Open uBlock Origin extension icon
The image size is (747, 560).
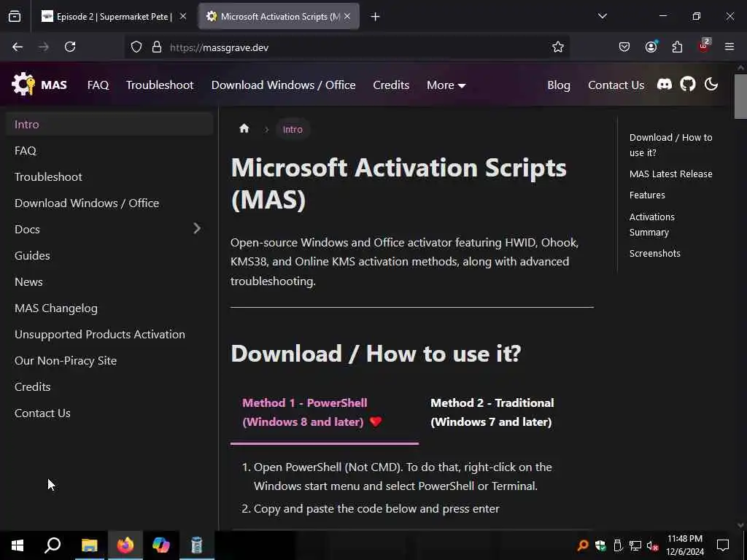tap(704, 46)
